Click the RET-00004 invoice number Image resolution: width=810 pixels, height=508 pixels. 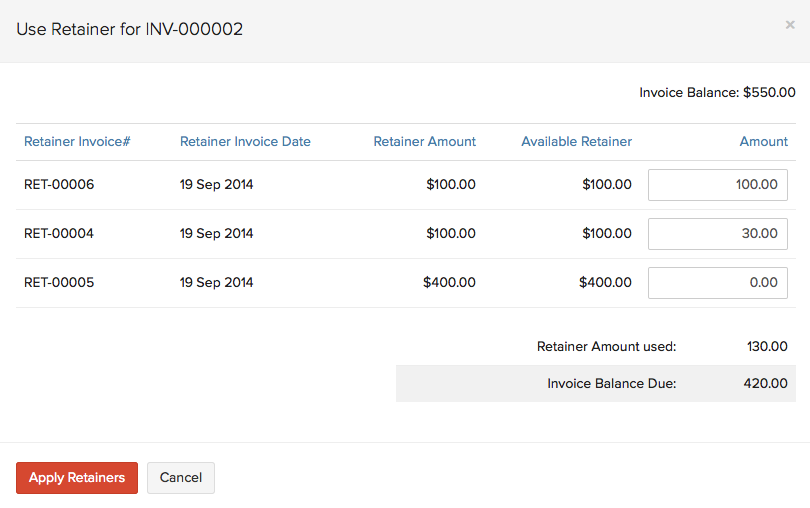[59, 234]
